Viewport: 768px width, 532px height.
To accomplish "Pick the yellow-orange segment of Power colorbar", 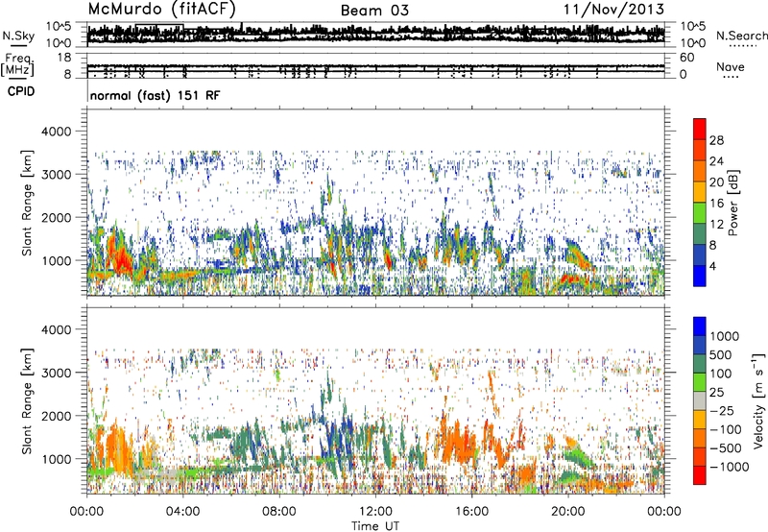I will 700,192.
